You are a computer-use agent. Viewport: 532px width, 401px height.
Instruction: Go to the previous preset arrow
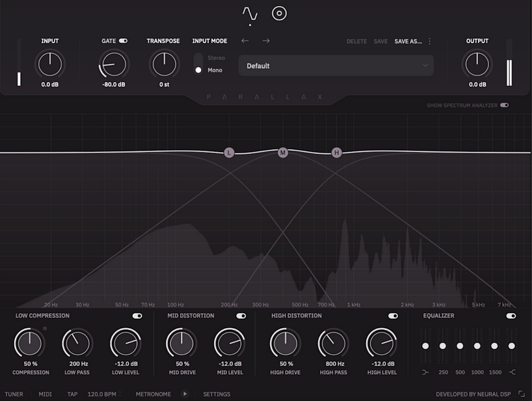click(245, 41)
